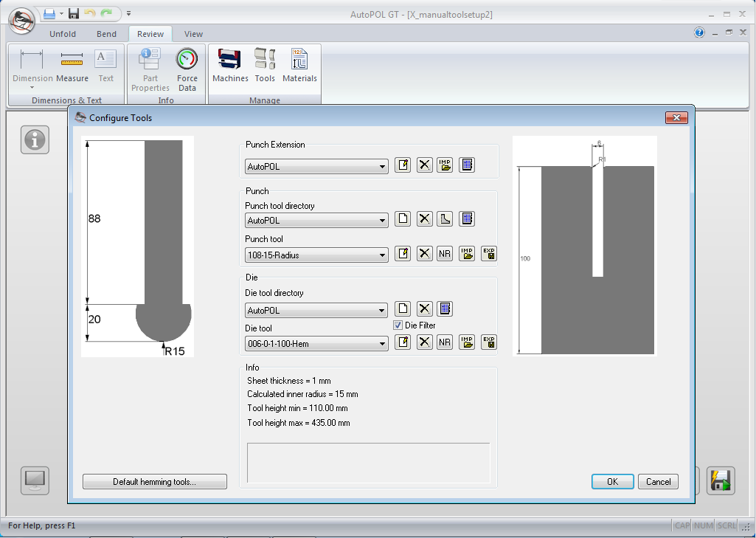Click the empty text box under Info
Image resolution: width=756 pixels, height=538 pixels.
368,463
